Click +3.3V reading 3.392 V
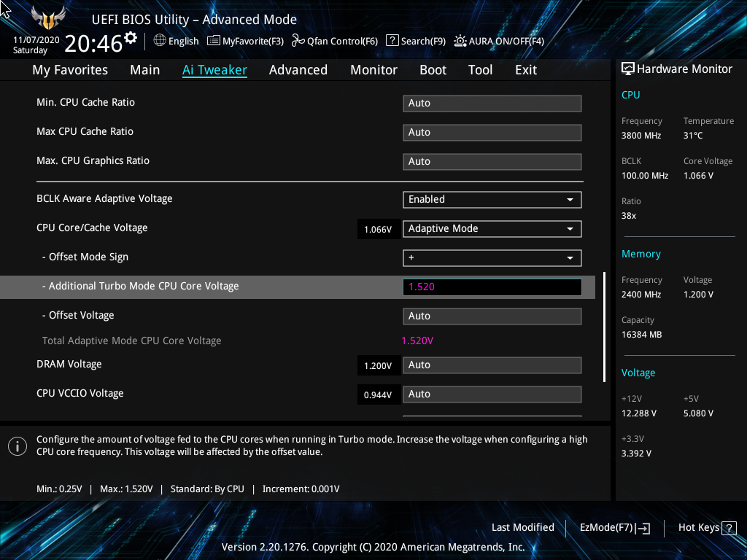Image resolution: width=747 pixels, height=560 pixels. pyautogui.click(x=636, y=454)
